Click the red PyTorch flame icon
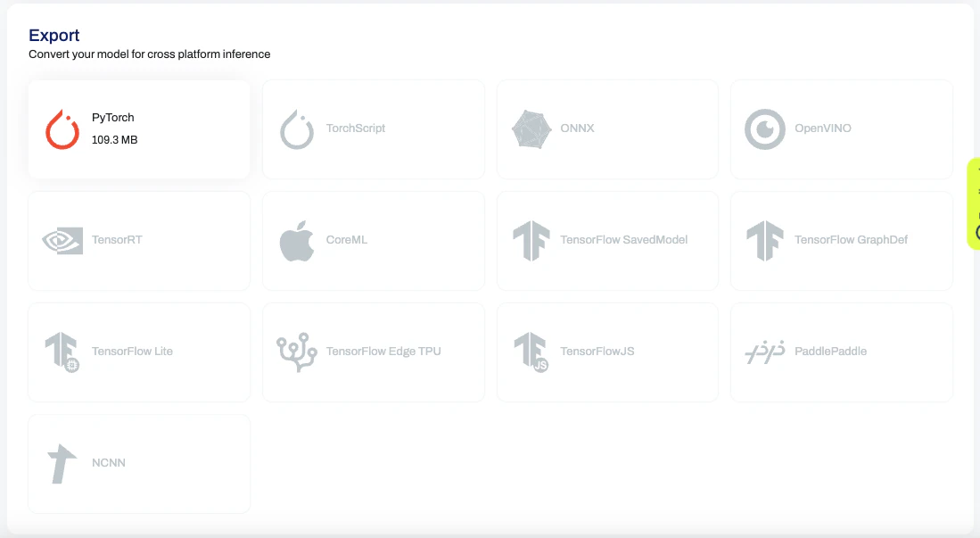 coord(62,128)
